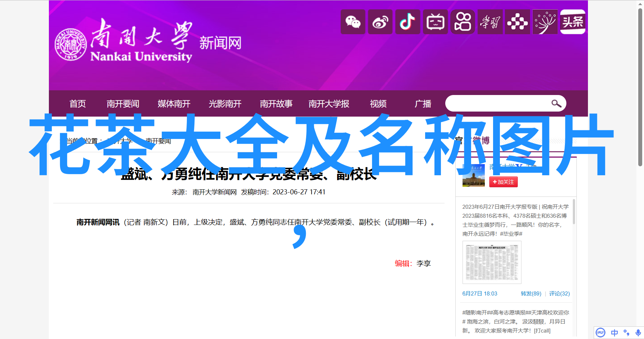This screenshot has height=339, width=644.
Task: Open the 头条 Toutiao icon
Action: pos(572,22)
